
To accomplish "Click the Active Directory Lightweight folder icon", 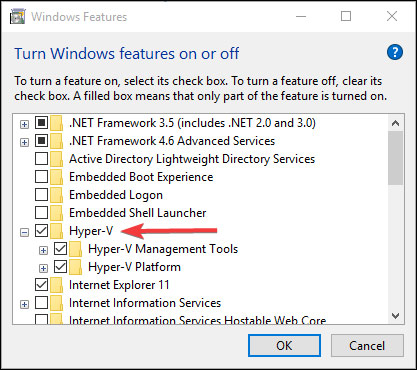I will (x=57, y=159).
